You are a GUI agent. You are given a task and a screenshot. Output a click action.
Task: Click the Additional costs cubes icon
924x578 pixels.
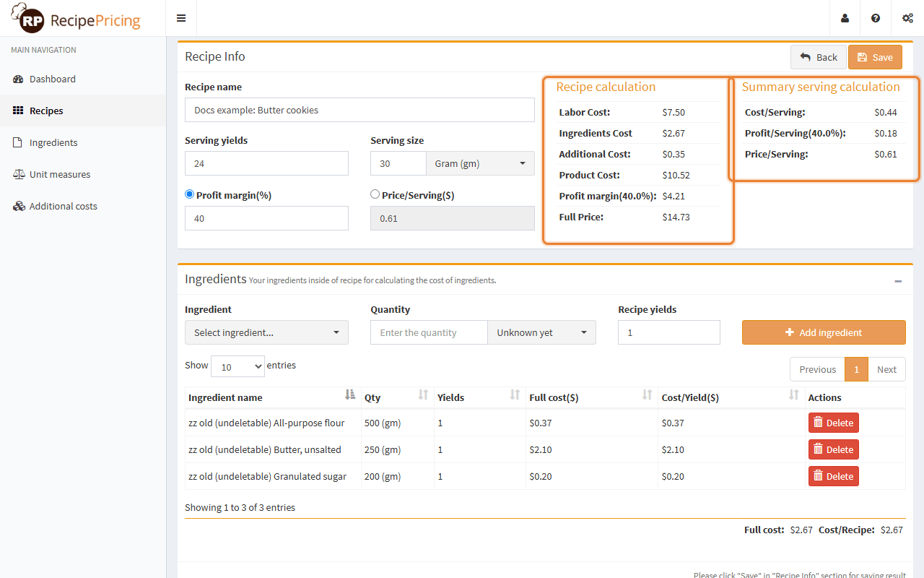click(19, 207)
